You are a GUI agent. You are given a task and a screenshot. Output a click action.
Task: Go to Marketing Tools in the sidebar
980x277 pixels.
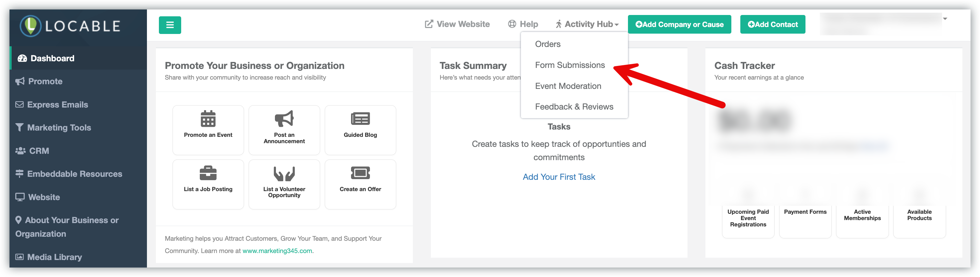(x=59, y=128)
